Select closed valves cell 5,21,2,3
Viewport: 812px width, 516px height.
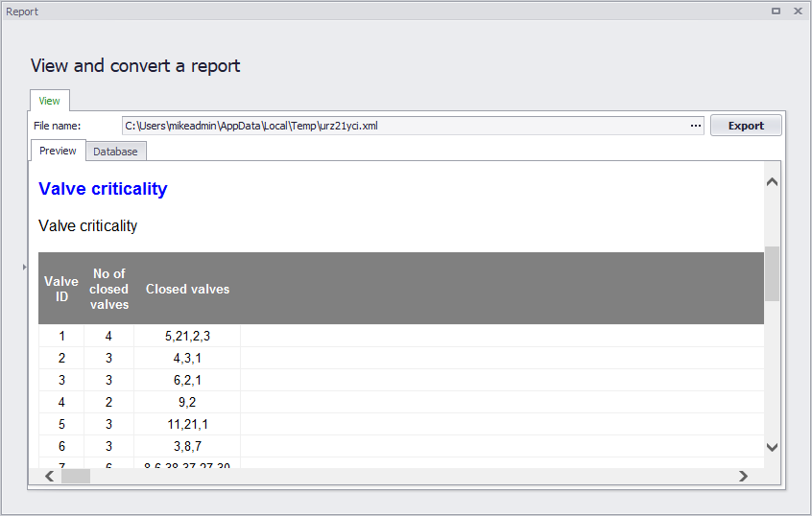(x=187, y=337)
